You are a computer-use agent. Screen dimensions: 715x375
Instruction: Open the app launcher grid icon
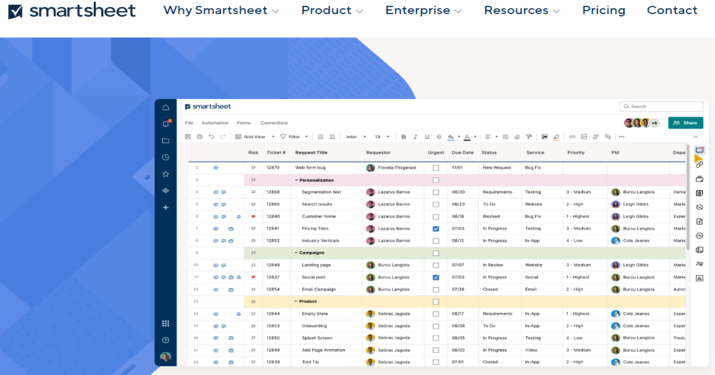pos(166,323)
